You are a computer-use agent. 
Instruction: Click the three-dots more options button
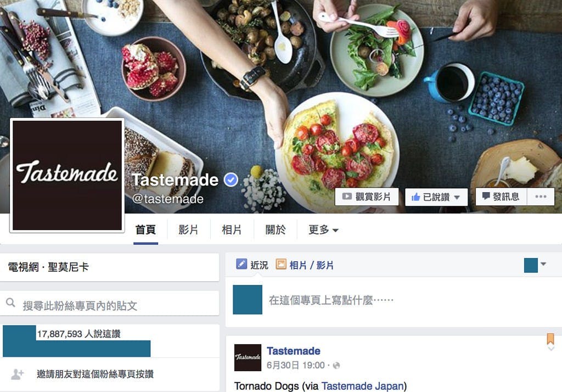click(x=541, y=197)
